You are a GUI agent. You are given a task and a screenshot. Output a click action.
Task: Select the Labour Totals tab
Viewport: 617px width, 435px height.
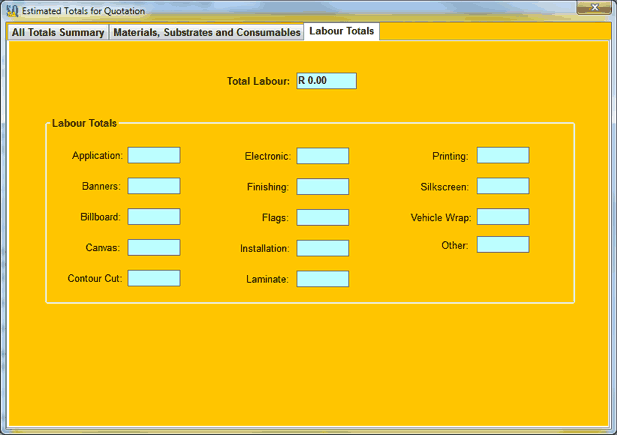[342, 31]
